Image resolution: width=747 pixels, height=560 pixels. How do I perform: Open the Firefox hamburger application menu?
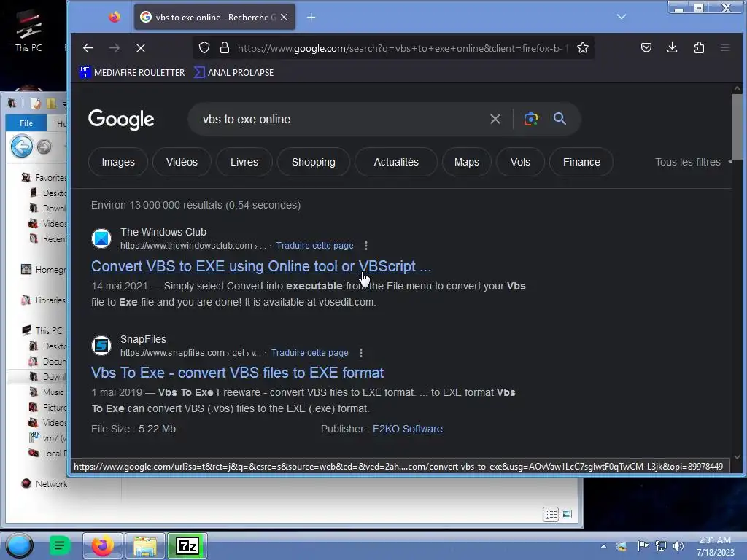tap(725, 47)
